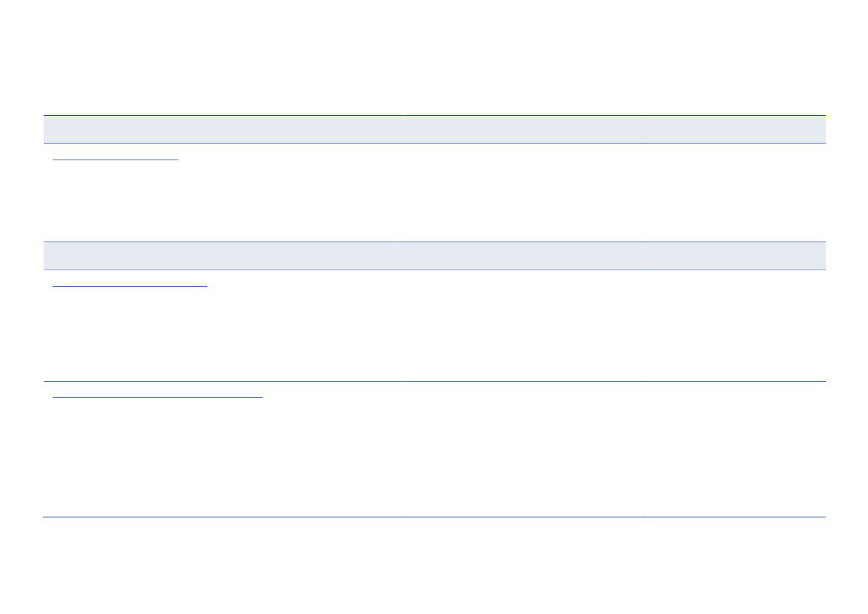Select the second shaded header row's middle cell
The image size is (868, 614).
524,256
